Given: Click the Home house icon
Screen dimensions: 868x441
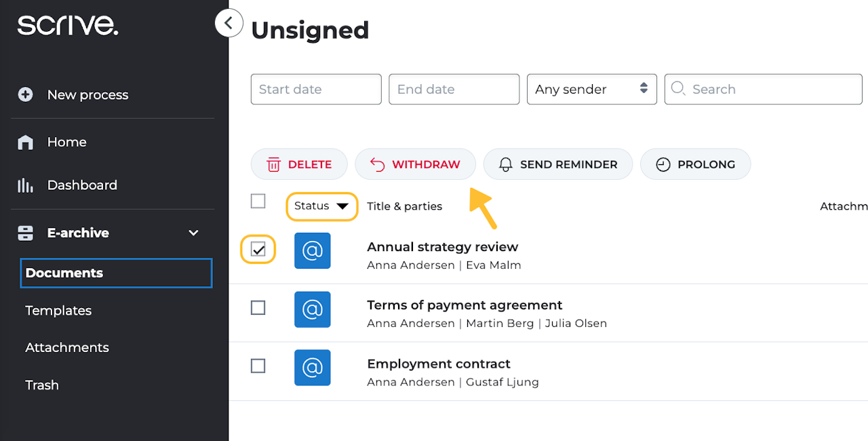Looking at the screenshot, I should (x=26, y=142).
